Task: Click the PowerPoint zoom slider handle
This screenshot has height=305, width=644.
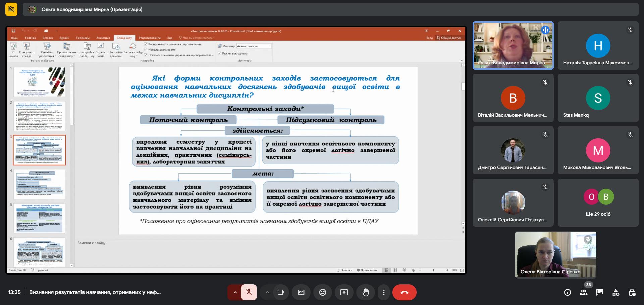Action: point(433,270)
